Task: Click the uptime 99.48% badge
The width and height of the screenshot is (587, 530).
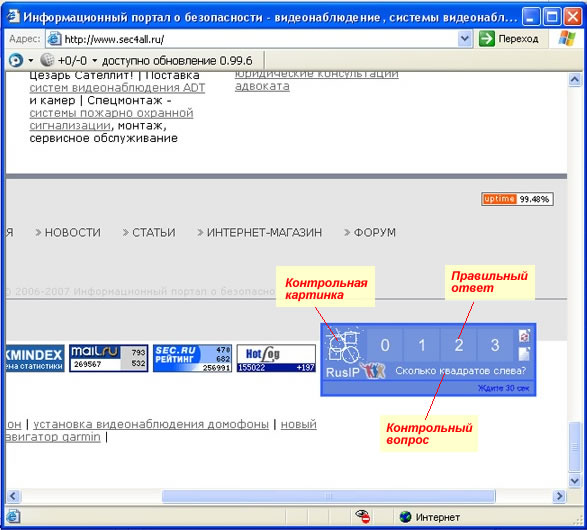Action: pos(517,199)
